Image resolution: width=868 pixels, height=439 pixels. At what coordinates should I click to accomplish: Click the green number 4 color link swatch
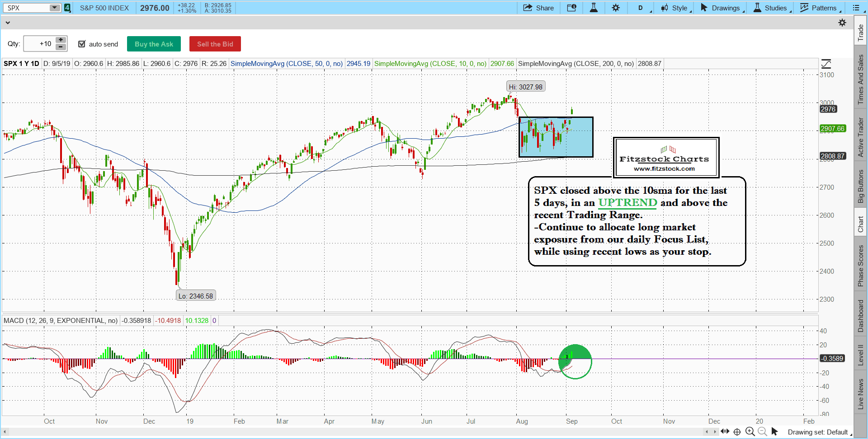tap(67, 8)
